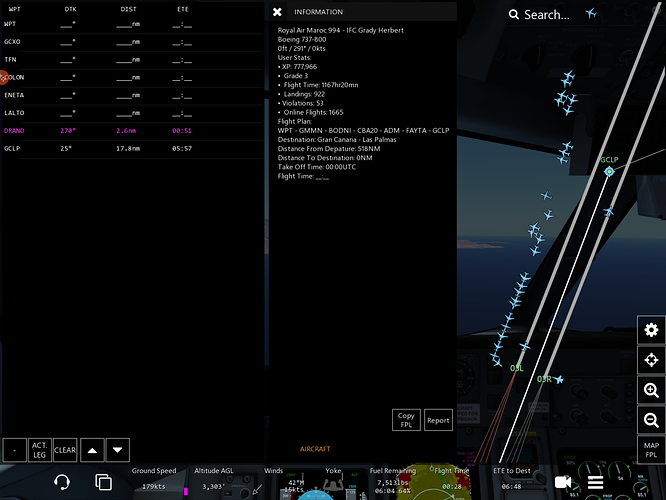Click the magenta trim slider indicator
The width and height of the screenshot is (666, 500).
(186, 492)
